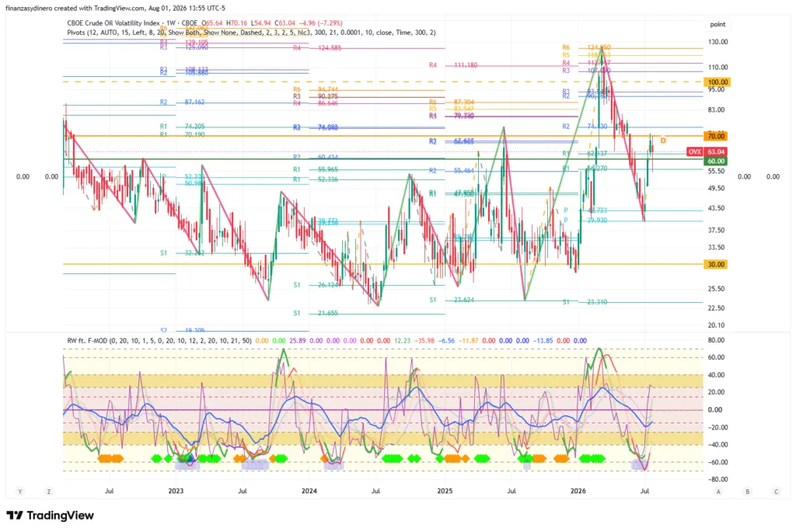
Task: Click the orange 70.00 level label
Action: tap(716, 136)
